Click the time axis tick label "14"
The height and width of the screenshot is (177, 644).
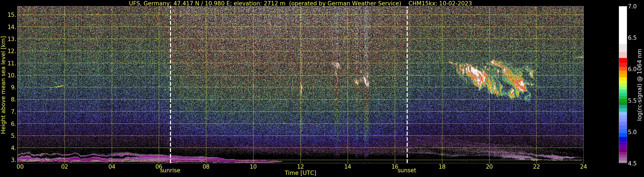347,166
